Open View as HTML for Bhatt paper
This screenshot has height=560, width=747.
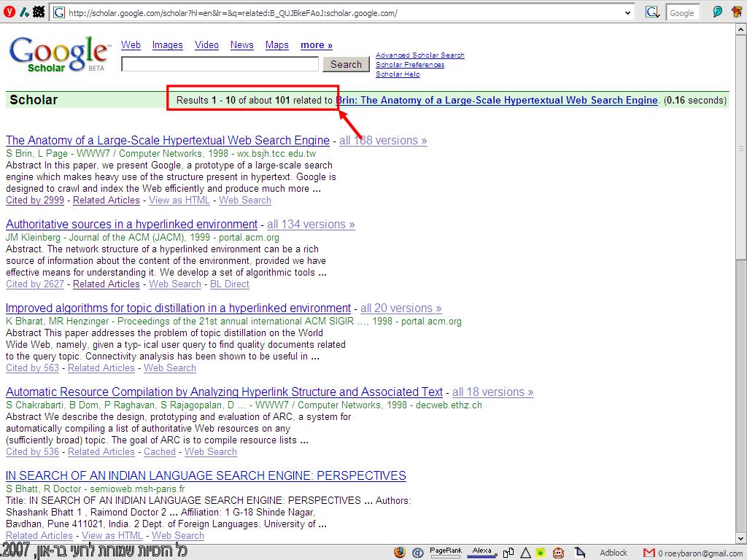pos(112,536)
